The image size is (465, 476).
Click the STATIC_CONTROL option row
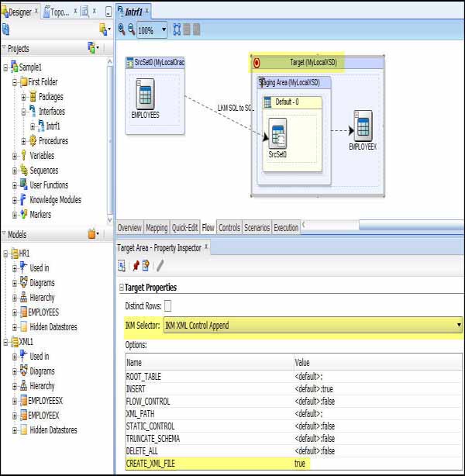pos(294,426)
